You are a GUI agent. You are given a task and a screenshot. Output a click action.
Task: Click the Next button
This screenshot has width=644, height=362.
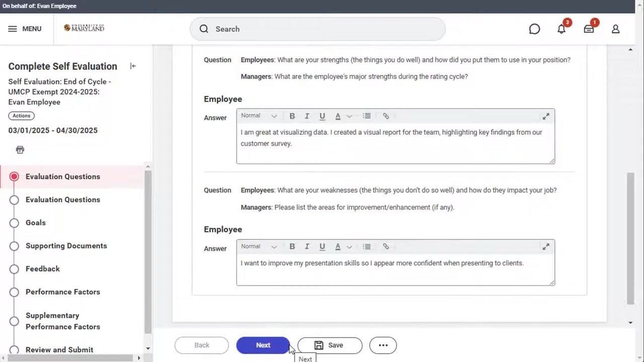pyautogui.click(x=263, y=345)
